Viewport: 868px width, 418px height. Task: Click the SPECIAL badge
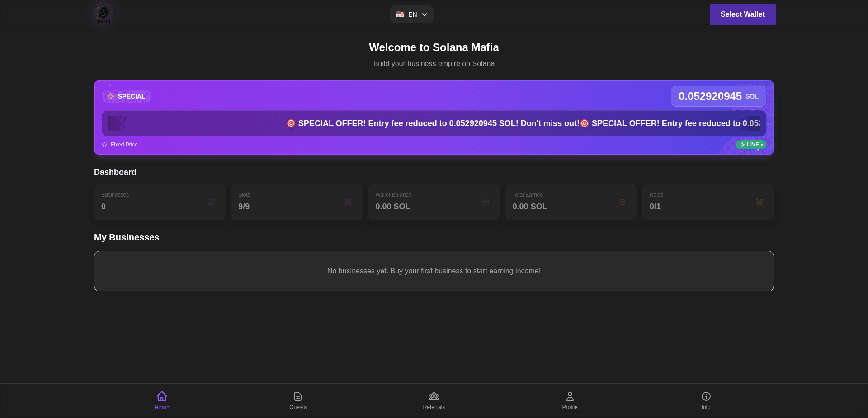[x=126, y=96]
